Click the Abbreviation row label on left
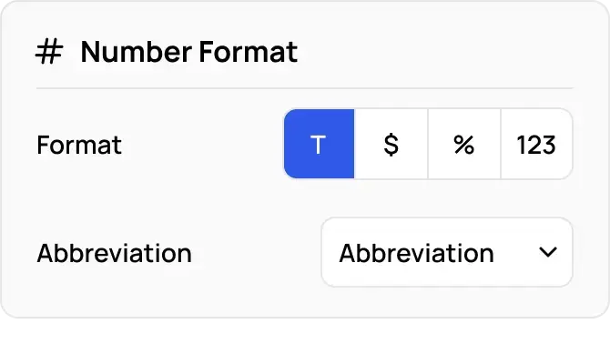 [x=114, y=253]
